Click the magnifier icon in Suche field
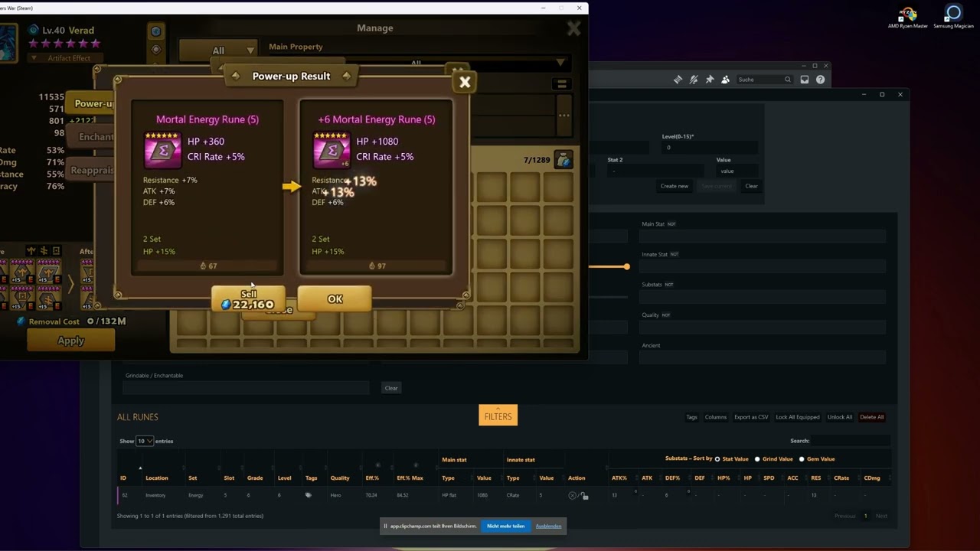Viewport: 980px width, 551px height. [787, 80]
